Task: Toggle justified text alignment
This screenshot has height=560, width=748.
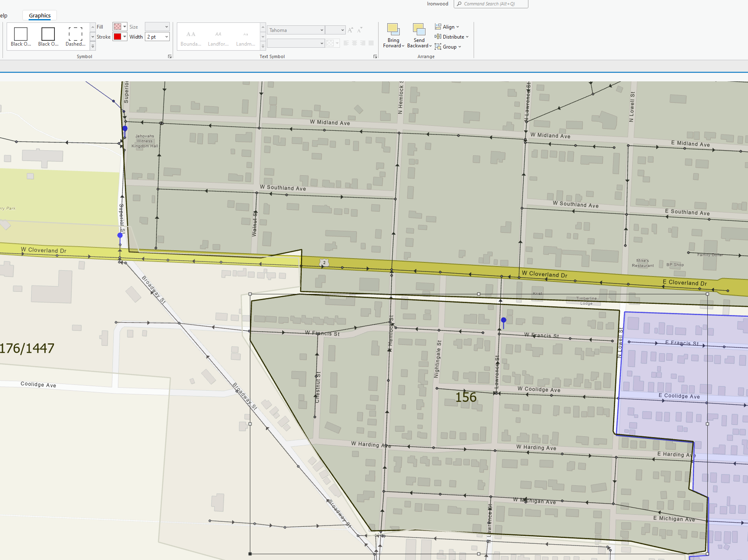Action: click(x=371, y=43)
